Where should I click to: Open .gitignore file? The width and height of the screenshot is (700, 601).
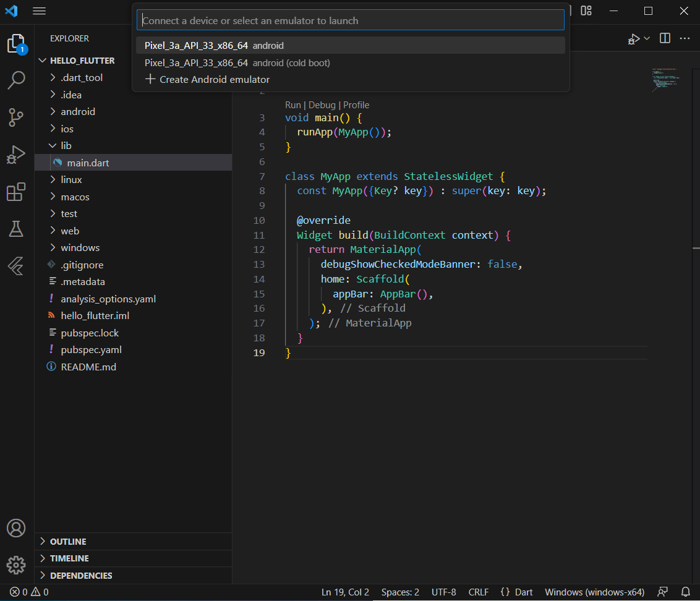coord(133,265)
